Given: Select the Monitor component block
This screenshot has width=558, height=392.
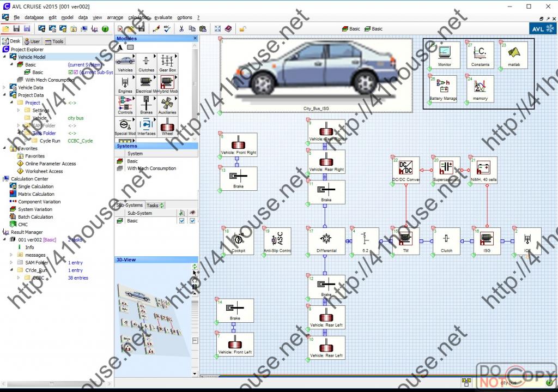Looking at the screenshot, I should click(x=445, y=55).
